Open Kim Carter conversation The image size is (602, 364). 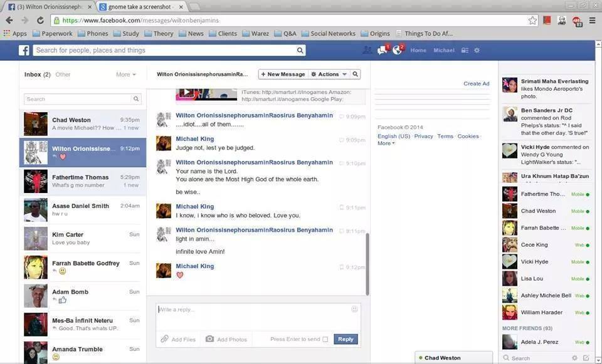point(83,238)
